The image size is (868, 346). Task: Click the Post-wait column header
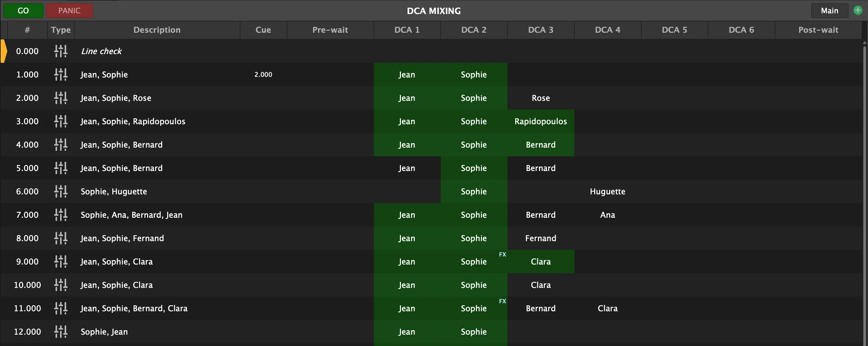tap(818, 30)
